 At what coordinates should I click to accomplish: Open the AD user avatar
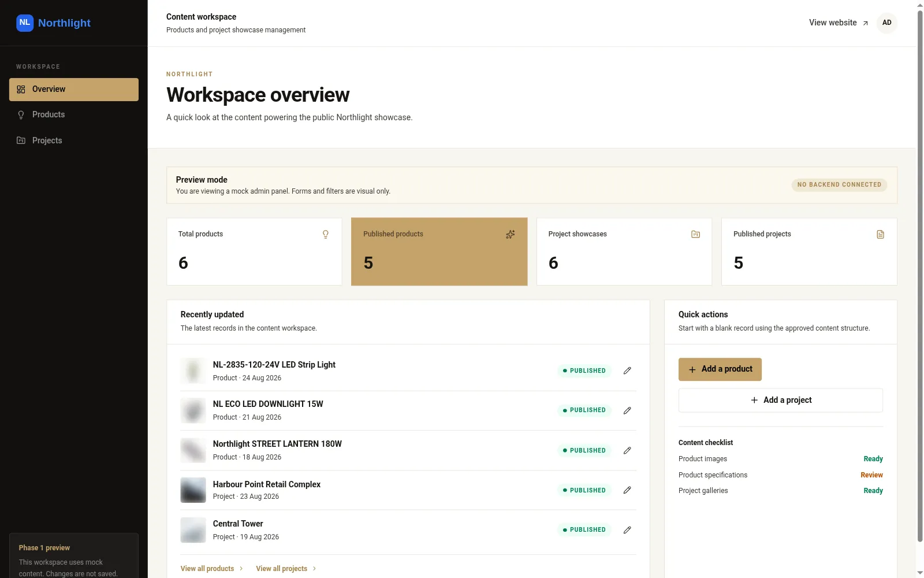(x=886, y=23)
